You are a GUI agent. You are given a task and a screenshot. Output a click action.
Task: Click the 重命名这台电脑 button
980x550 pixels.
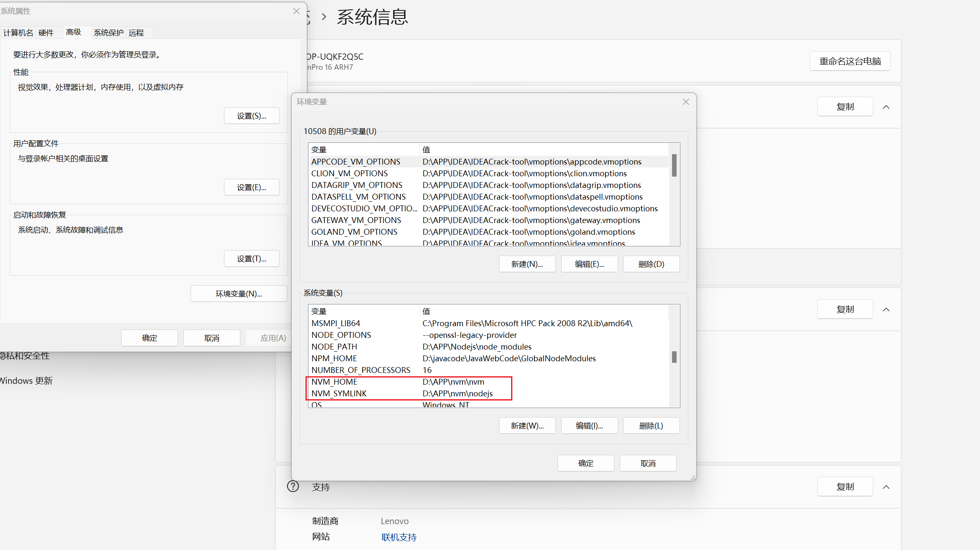click(850, 61)
